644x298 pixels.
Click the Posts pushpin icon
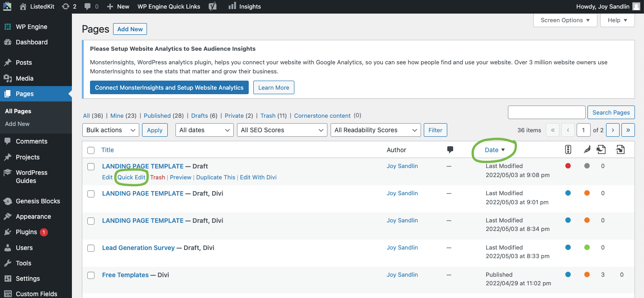tap(8, 62)
